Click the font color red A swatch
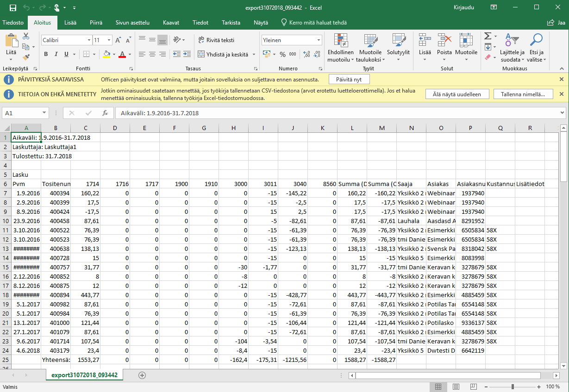 (122, 54)
